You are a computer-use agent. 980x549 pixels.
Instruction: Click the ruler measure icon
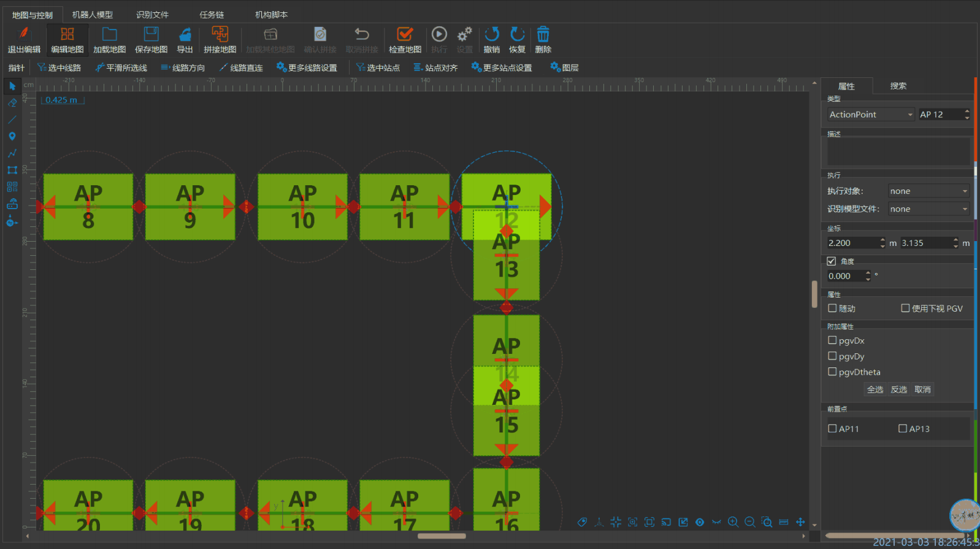(784, 522)
